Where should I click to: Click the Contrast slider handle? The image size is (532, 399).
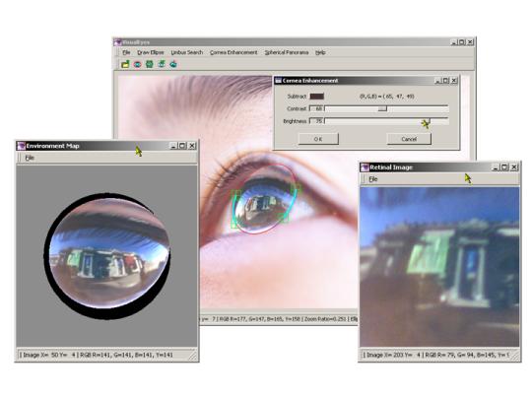[382, 108]
